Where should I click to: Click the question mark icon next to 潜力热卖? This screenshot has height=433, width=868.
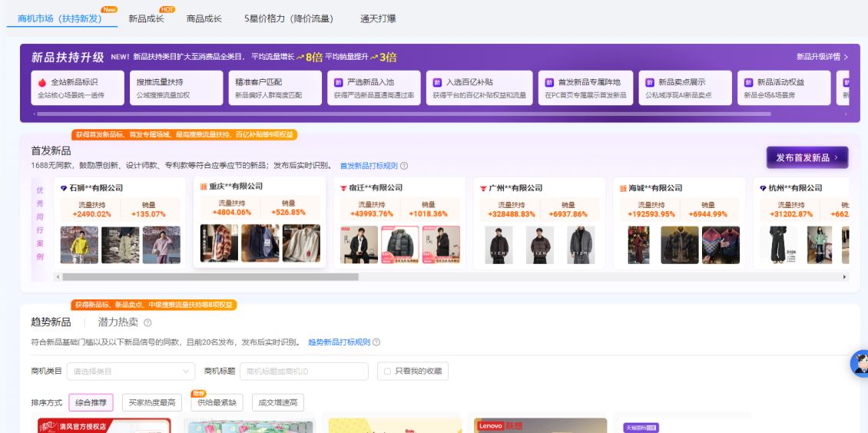click(147, 322)
